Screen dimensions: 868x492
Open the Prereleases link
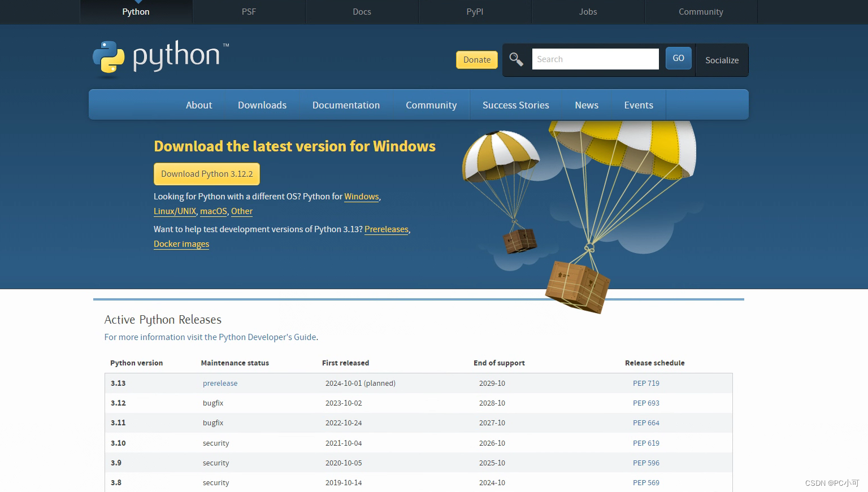click(387, 229)
